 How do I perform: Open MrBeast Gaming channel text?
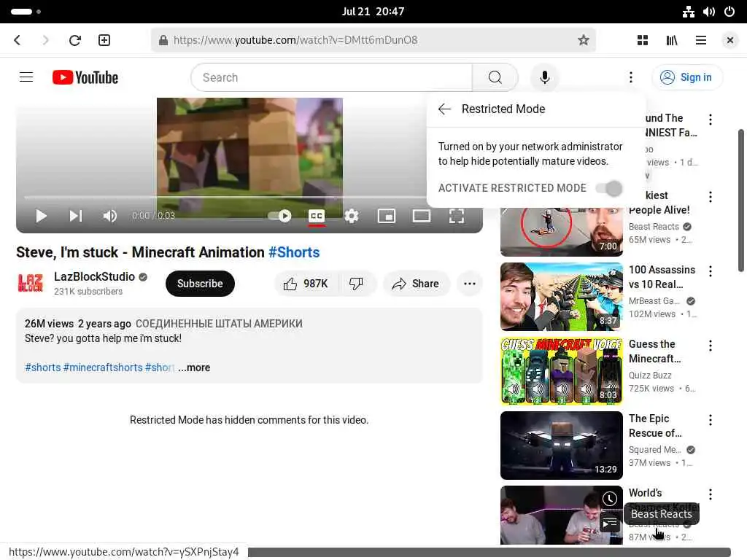[x=654, y=301]
